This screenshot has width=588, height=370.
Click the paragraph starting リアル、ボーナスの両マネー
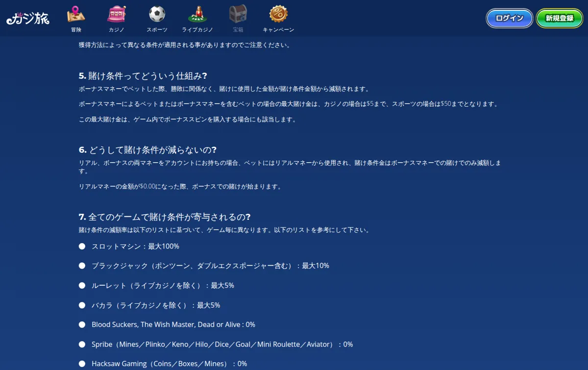[290, 167]
